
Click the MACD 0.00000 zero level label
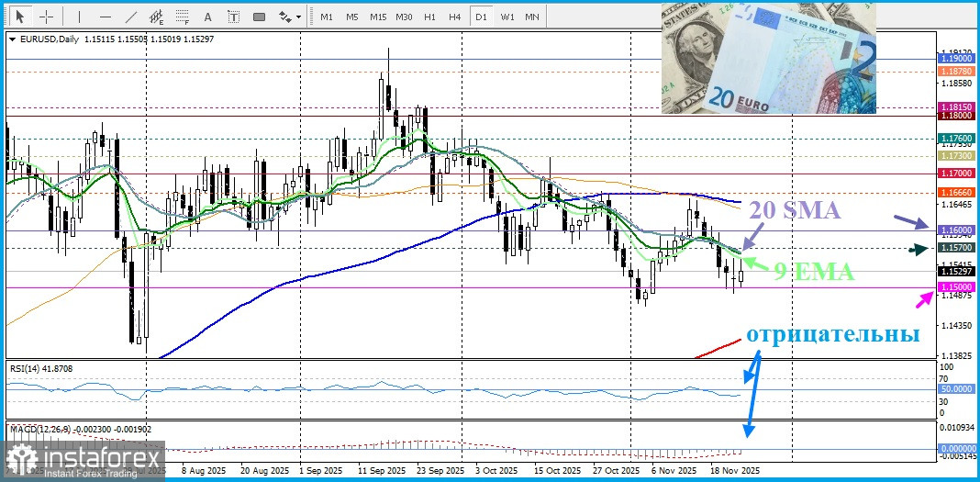[x=955, y=449]
